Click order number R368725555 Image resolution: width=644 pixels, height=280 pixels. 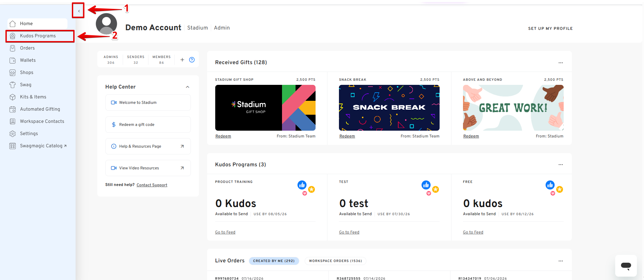348,278
